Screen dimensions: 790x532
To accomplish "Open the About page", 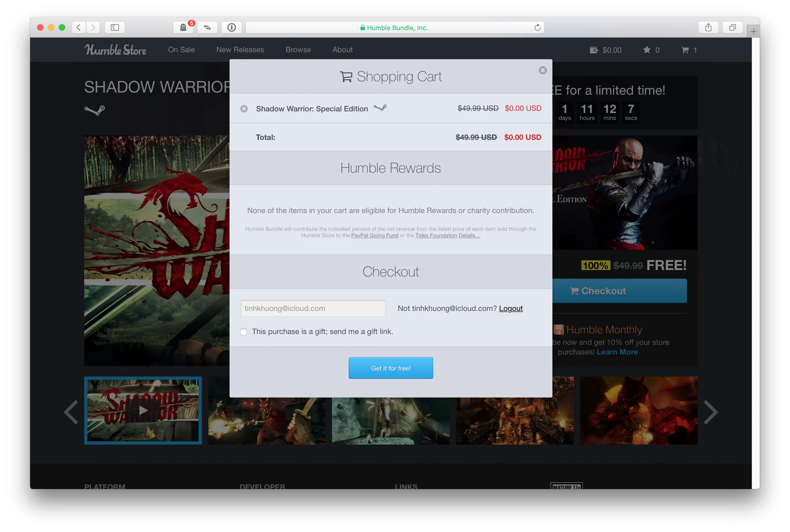I will (x=342, y=50).
